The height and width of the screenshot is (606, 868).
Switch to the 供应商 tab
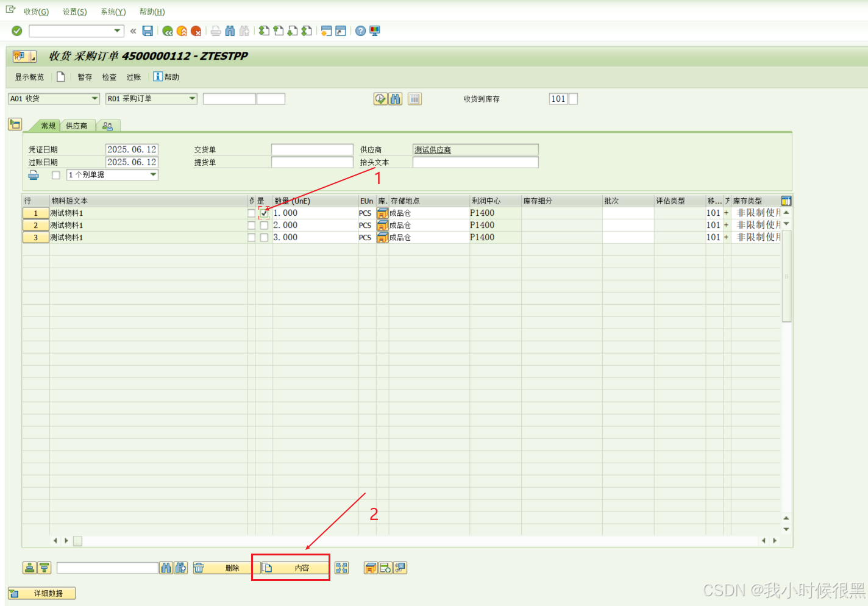pyautogui.click(x=76, y=126)
